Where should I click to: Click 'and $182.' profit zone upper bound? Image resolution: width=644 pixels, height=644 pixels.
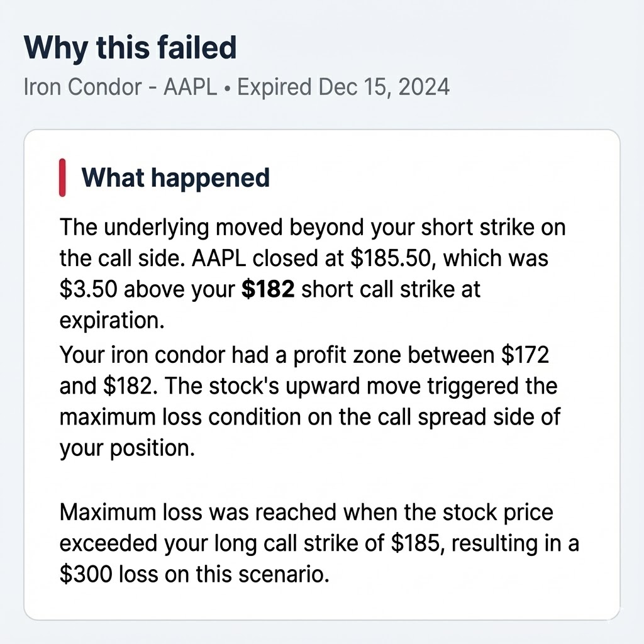tap(108, 386)
